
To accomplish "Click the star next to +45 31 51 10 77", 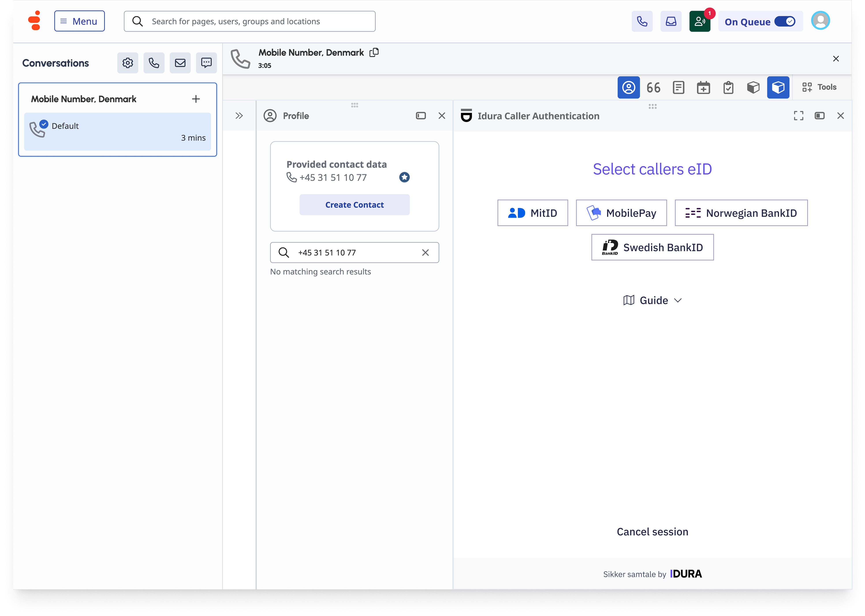I will [404, 177].
